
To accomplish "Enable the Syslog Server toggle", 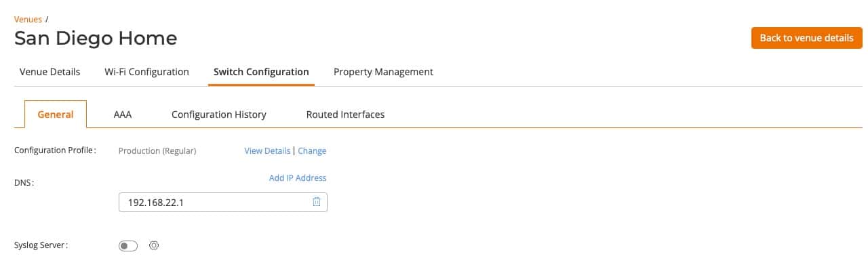I will click(x=128, y=245).
